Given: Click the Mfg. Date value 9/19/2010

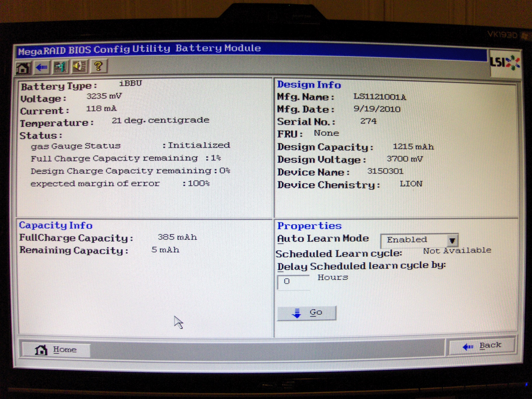Looking at the screenshot, I should point(377,109).
